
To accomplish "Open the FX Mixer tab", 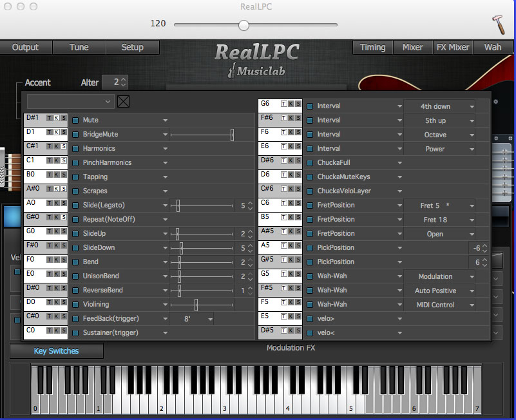I will pos(453,48).
